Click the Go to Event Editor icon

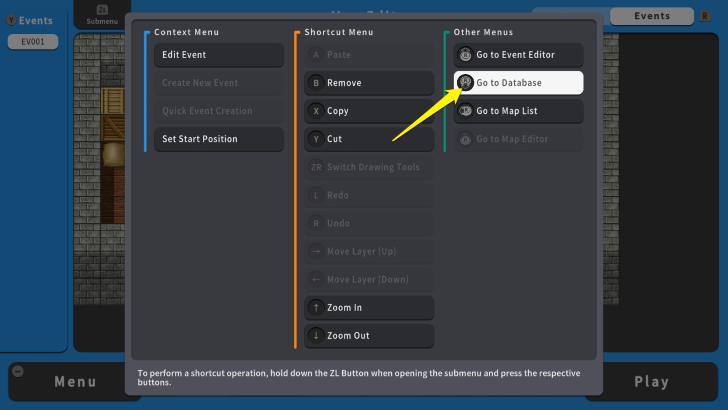pyautogui.click(x=465, y=55)
